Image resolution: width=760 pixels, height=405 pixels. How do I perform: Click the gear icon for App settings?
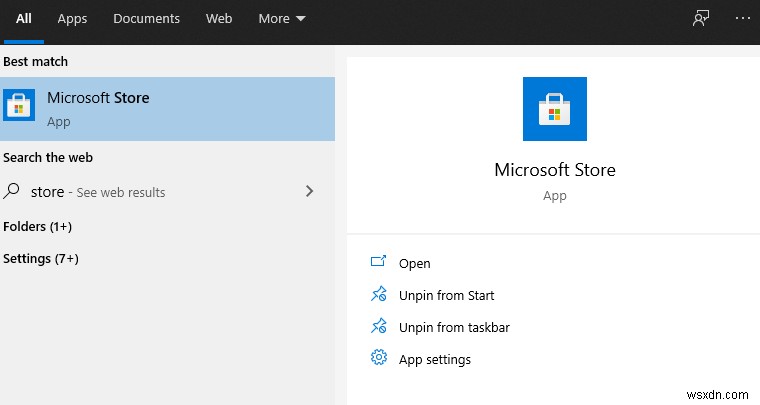[378, 358]
